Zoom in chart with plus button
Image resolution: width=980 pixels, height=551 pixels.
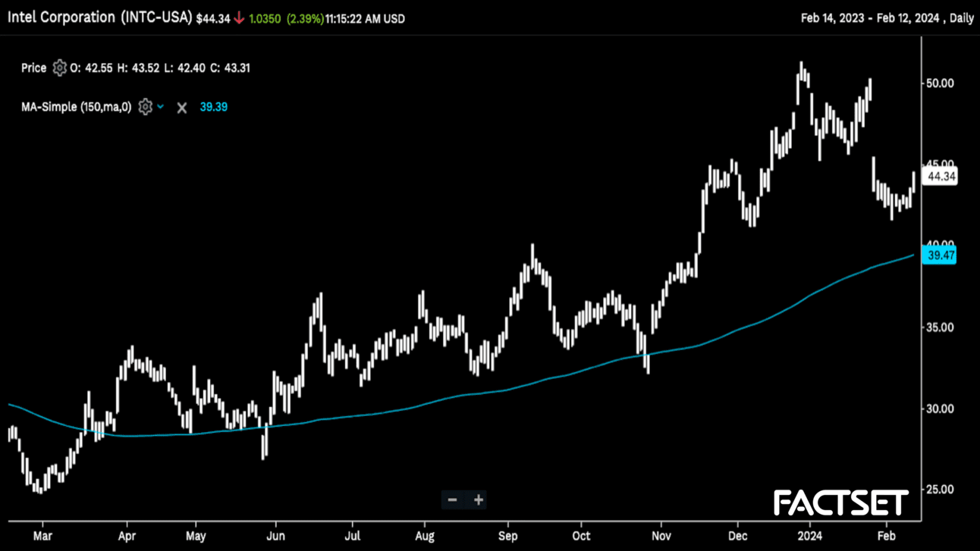point(479,499)
